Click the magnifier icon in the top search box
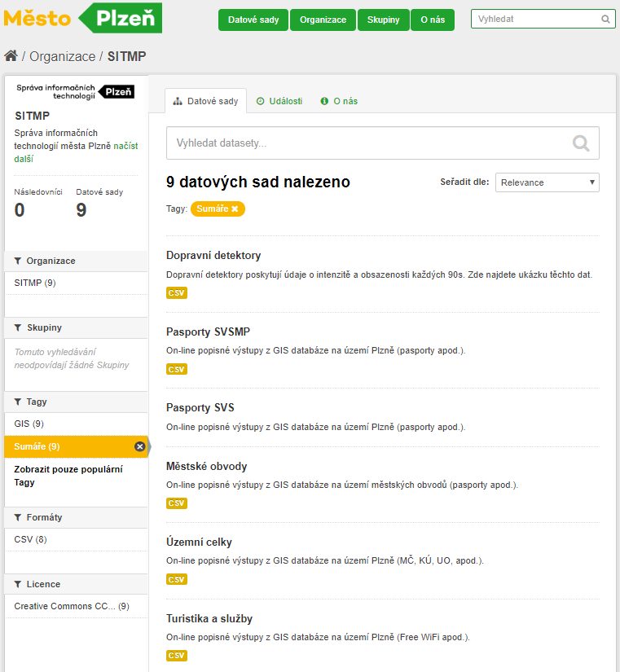 pos(605,20)
